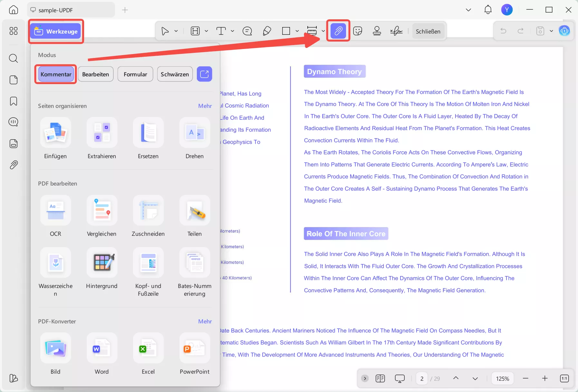The height and width of the screenshot is (392, 578).
Task: Click the page number input field
Action: pos(422,378)
